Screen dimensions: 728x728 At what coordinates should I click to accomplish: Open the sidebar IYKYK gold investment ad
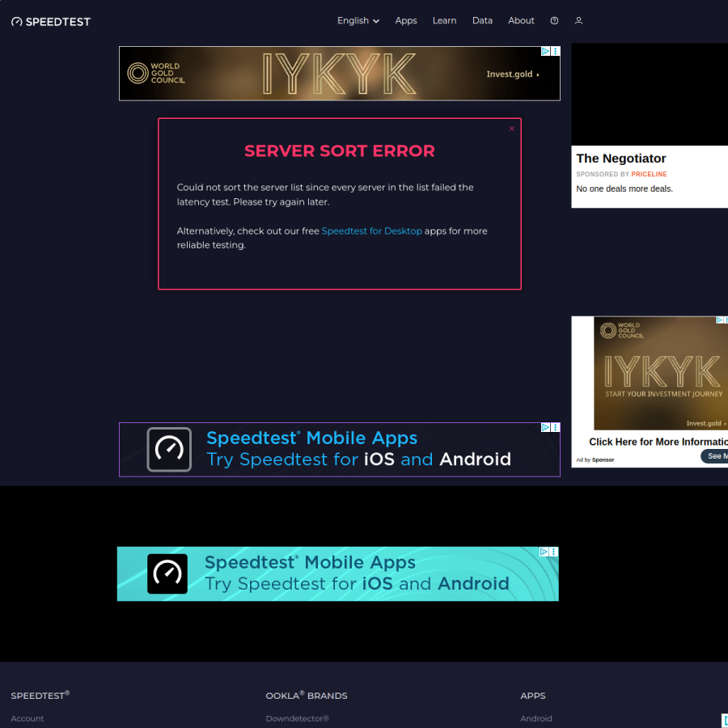coord(661,373)
